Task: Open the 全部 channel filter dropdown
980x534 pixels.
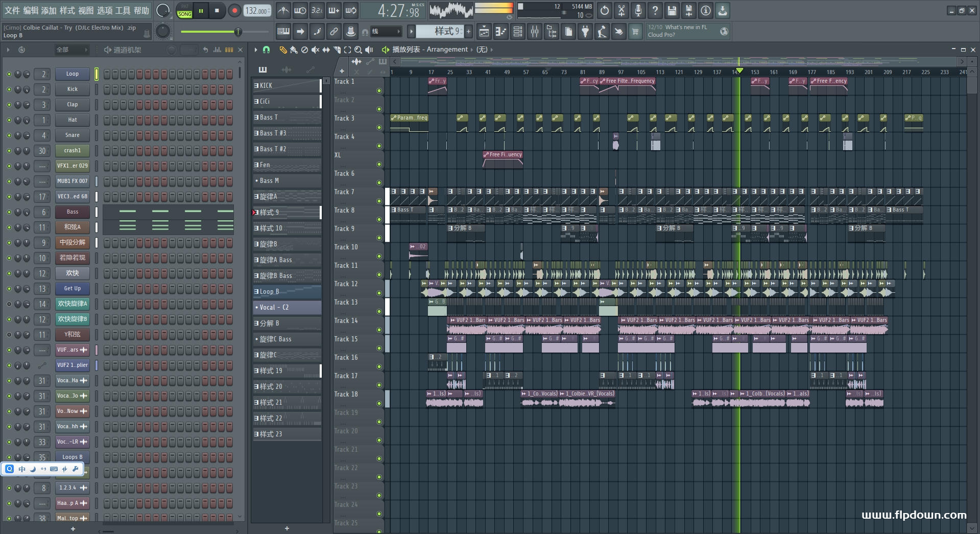Action: click(71, 50)
